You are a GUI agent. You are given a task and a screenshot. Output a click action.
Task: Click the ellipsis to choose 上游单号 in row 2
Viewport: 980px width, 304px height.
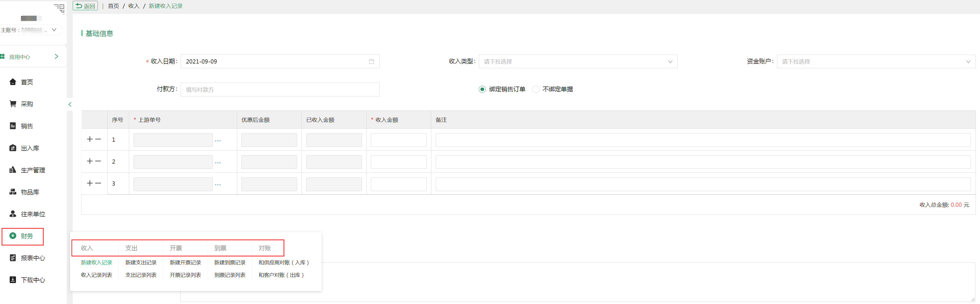(x=218, y=163)
